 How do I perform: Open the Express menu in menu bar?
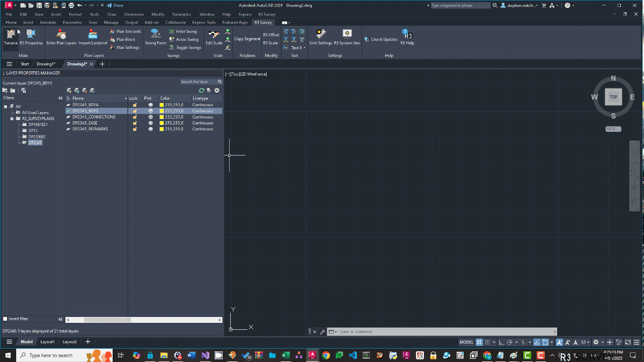point(245,14)
